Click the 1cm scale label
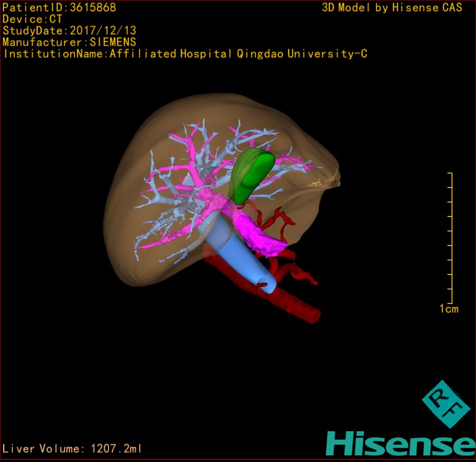Image resolution: width=476 pixels, height=462 pixels. pos(448,309)
